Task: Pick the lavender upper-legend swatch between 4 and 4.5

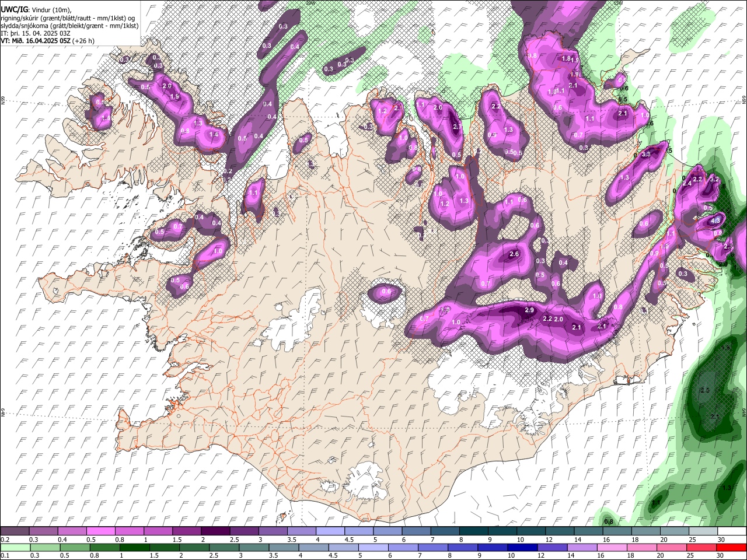Action: [329, 531]
